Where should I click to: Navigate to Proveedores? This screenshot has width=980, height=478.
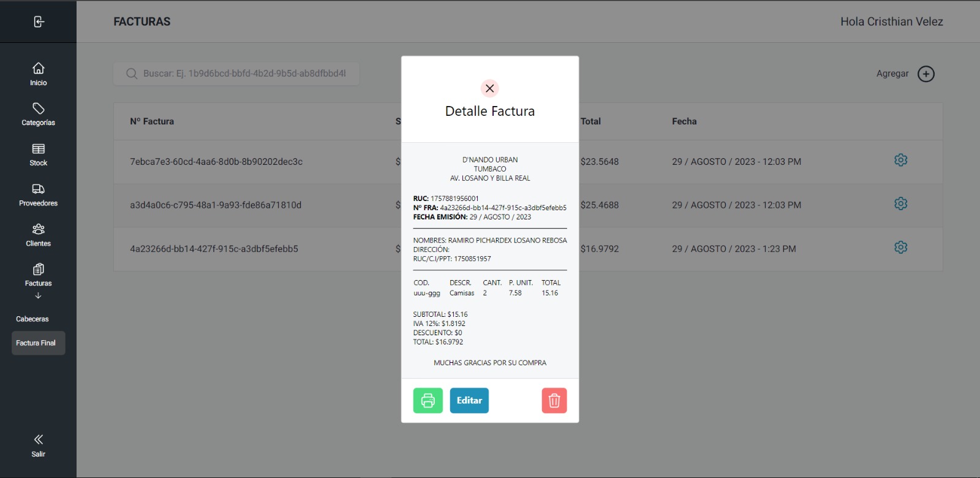38,195
